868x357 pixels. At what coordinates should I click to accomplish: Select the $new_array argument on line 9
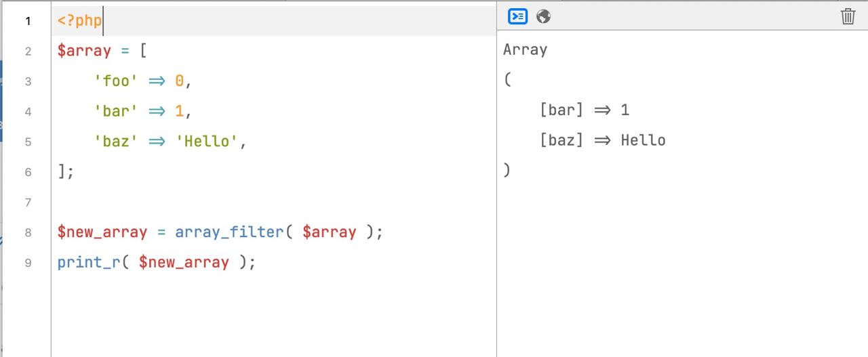[x=184, y=262]
